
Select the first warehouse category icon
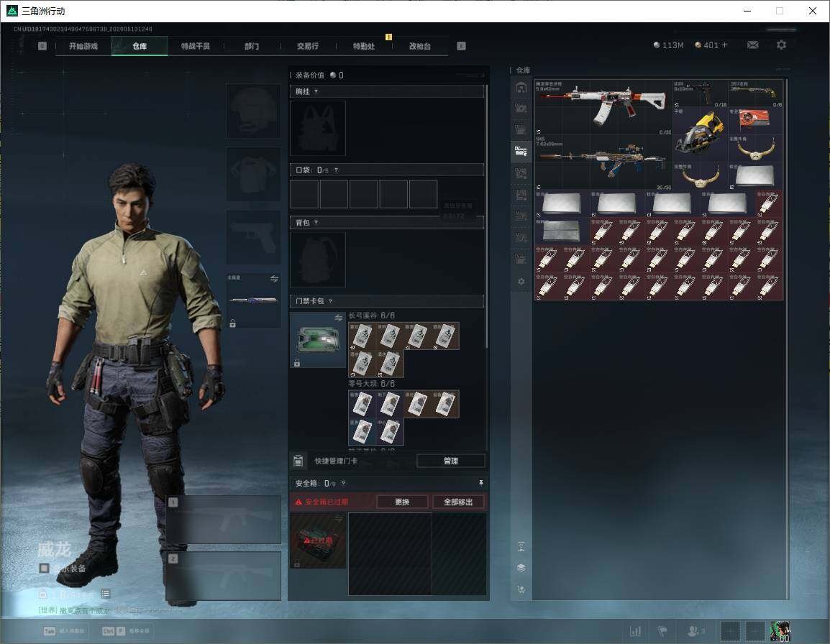[521, 87]
